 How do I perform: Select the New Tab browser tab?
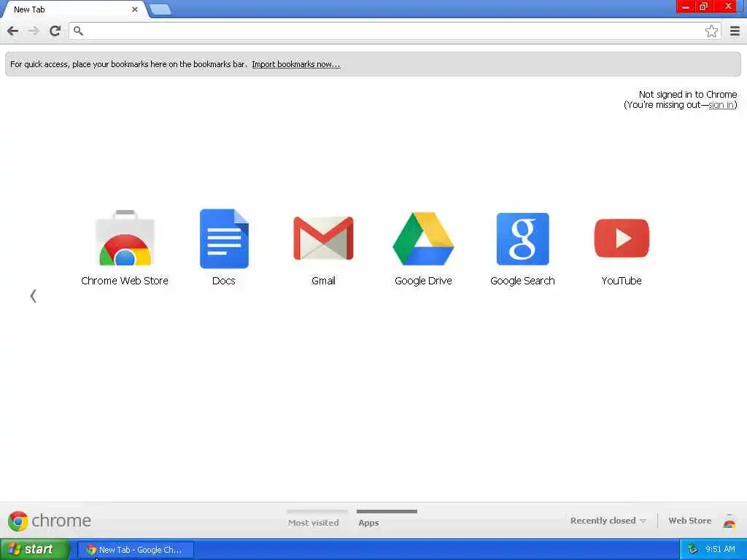pyautogui.click(x=74, y=9)
